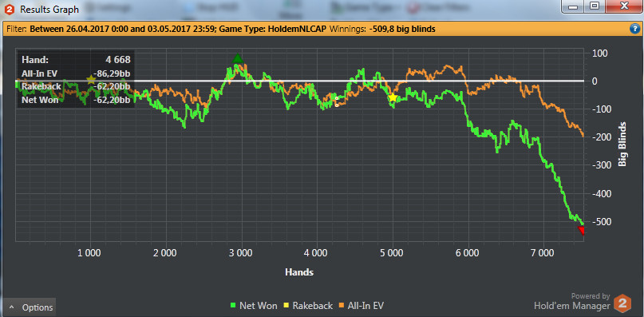Click the 7 000 hands axis label
Viewport: 644px width, 317px height.
(543, 252)
